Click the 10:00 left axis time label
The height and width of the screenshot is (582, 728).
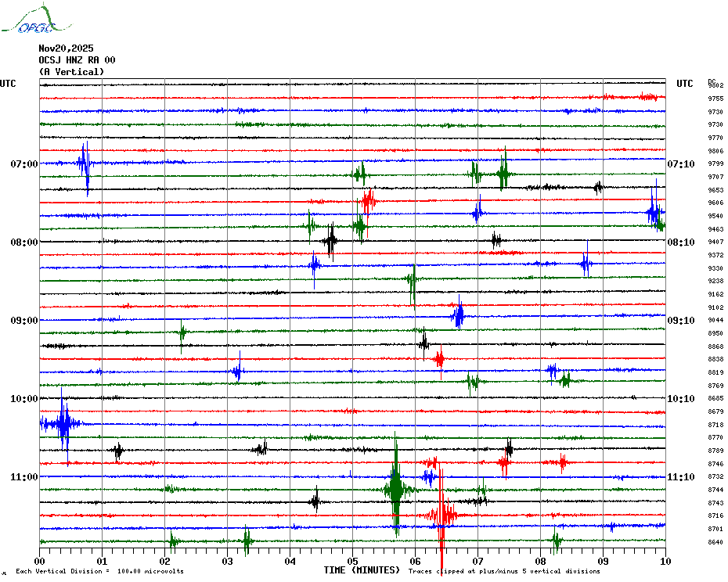(24, 398)
